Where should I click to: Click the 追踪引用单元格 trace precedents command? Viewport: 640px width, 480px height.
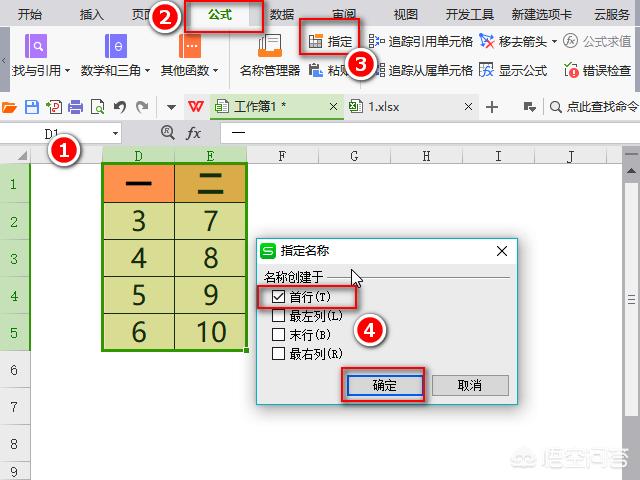(x=420, y=41)
